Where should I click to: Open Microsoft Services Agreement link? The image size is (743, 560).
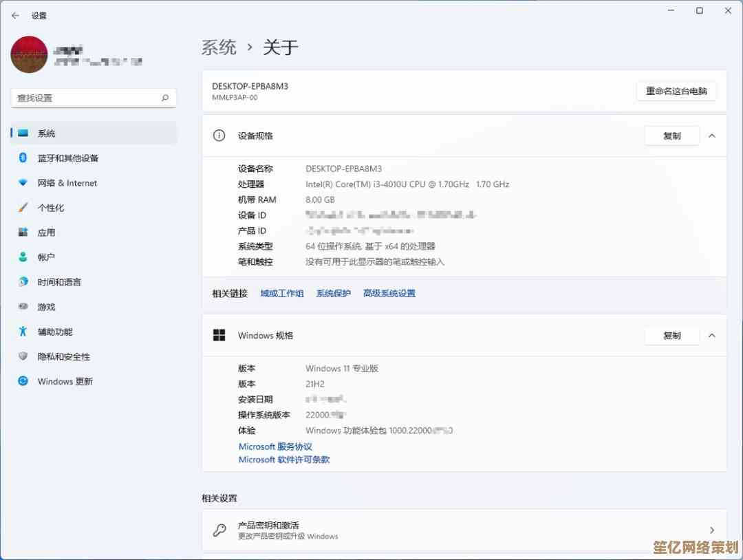(275, 446)
